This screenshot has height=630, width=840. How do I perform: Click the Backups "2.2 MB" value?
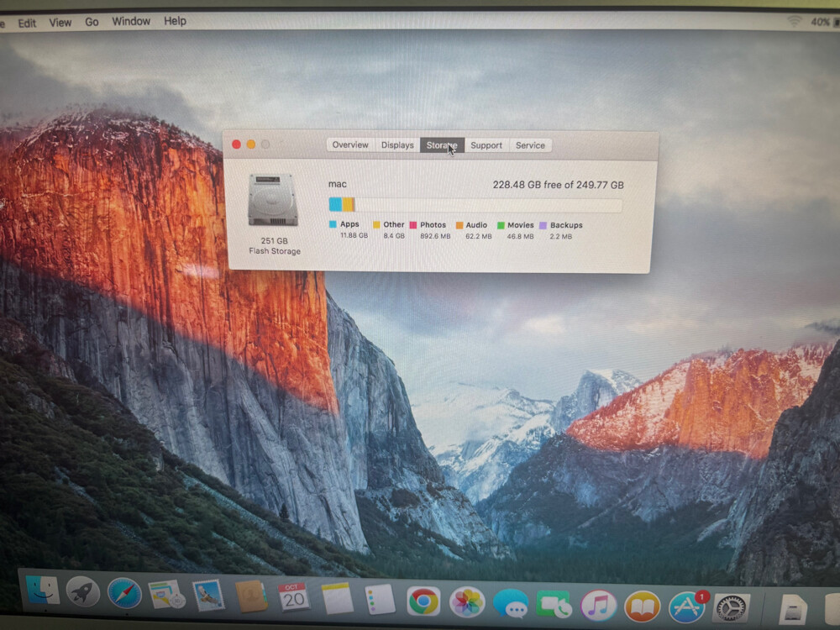(561, 236)
